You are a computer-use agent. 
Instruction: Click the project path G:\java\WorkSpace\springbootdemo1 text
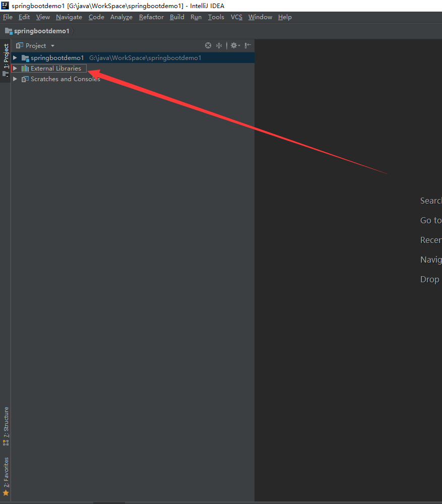pos(145,58)
